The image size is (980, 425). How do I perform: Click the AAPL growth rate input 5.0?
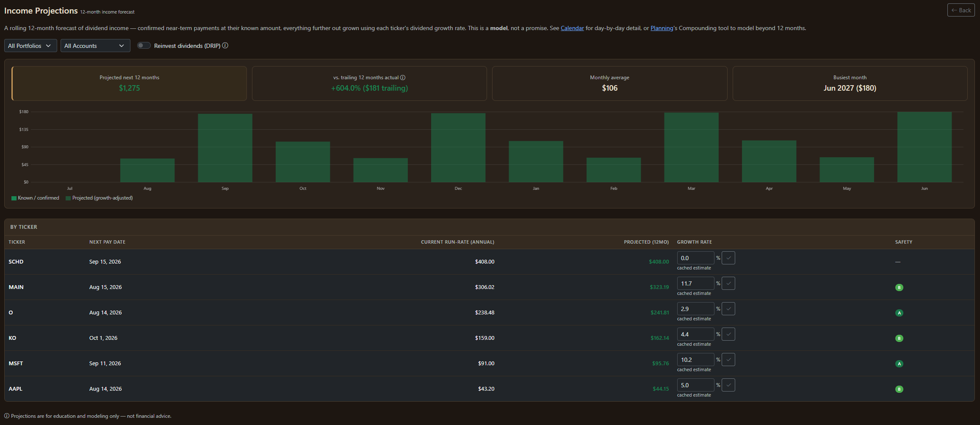click(x=695, y=385)
